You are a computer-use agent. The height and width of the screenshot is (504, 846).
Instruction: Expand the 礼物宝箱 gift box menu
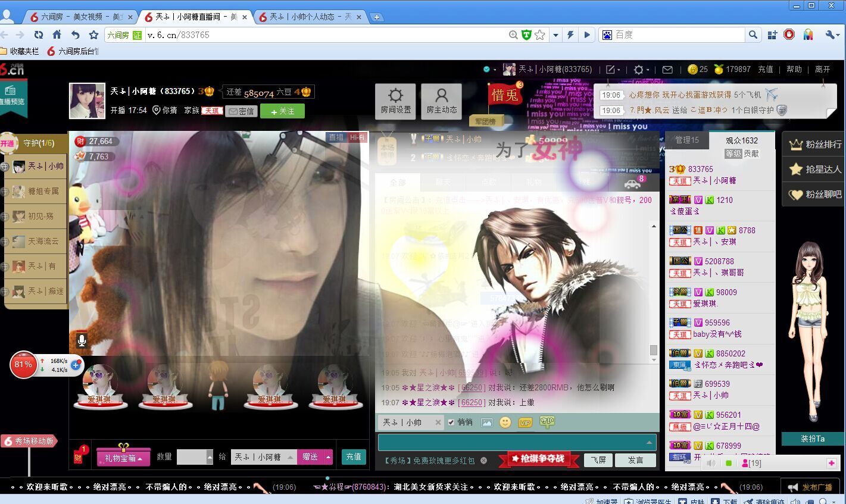pos(124,457)
